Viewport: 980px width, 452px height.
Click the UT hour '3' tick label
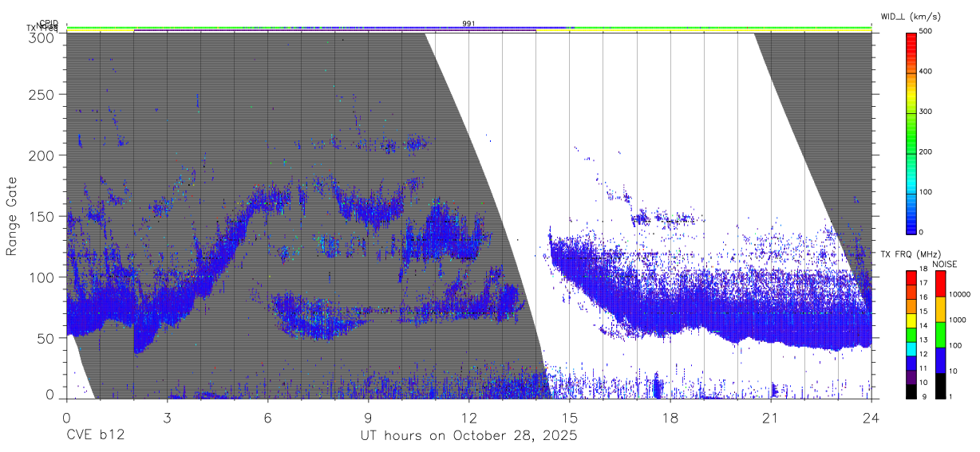click(167, 417)
